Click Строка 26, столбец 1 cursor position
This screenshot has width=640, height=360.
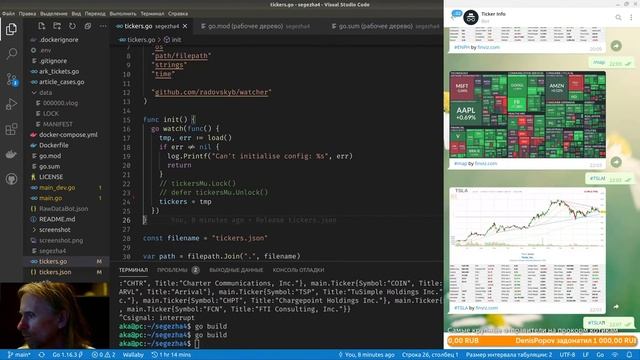[x=430, y=355]
